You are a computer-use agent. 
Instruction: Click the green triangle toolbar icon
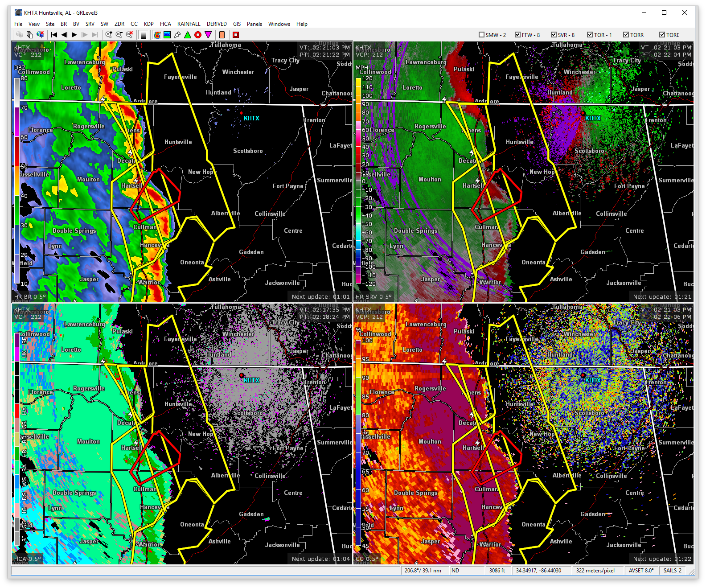(188, 35)
